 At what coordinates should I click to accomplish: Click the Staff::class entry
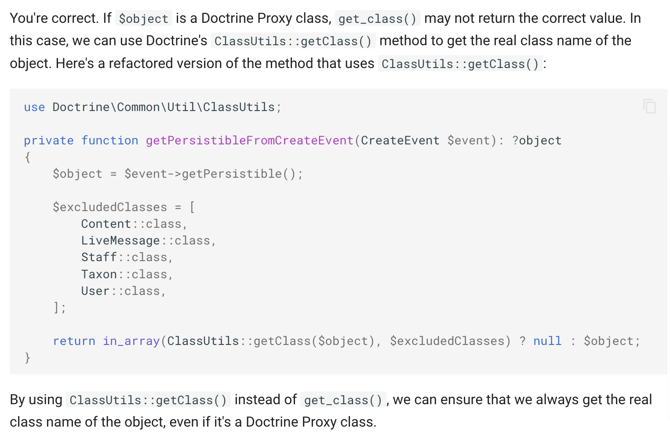coord(126,257)
